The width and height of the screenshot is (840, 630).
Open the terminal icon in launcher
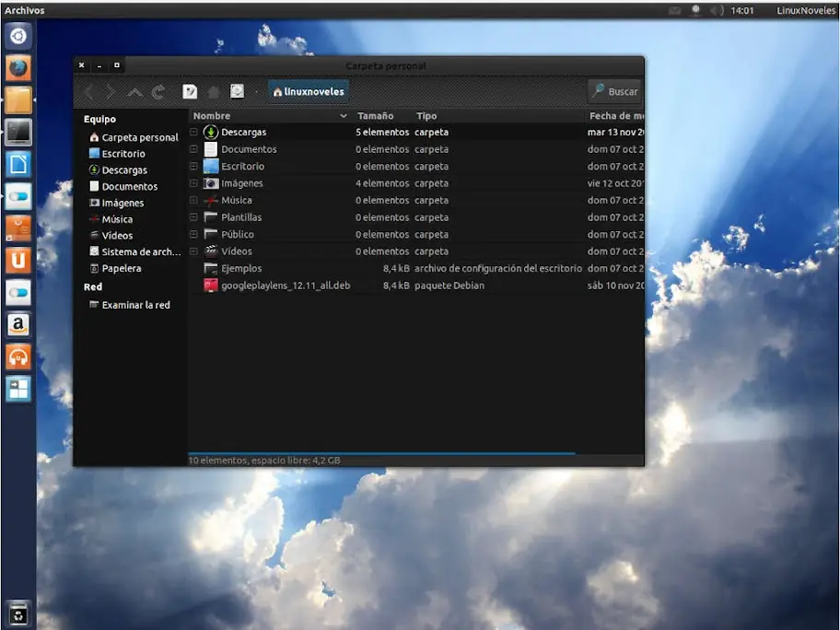tap(18, 133)
